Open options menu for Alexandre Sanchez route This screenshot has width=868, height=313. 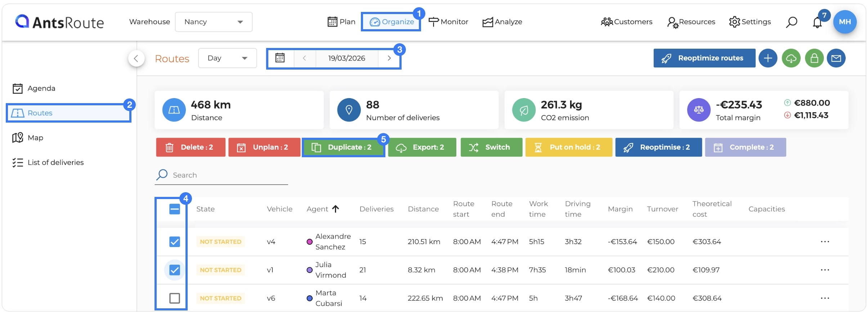tap(825, 242)
